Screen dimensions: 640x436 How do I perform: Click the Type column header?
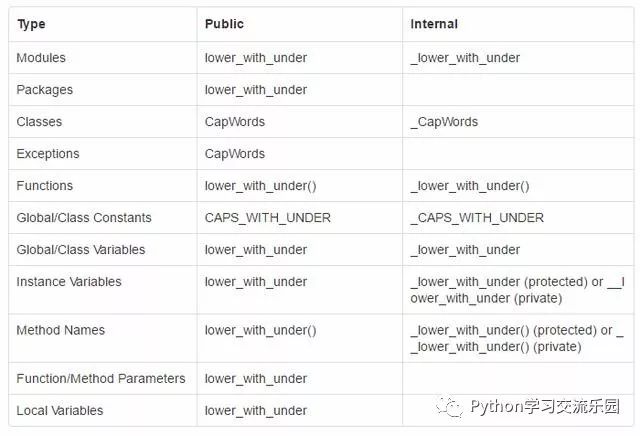[31, 24]
